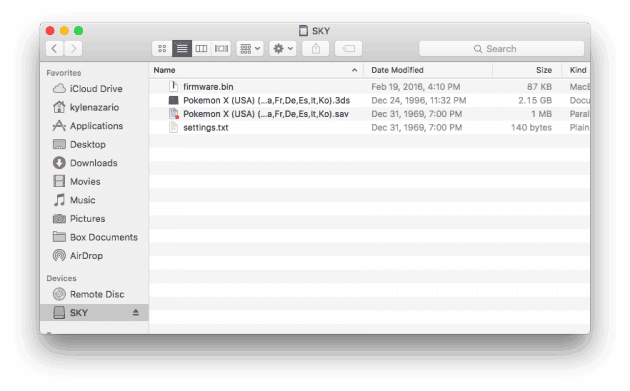
Task: Click the Edit Tags toolbar button
Action: [x=348, y=49]
